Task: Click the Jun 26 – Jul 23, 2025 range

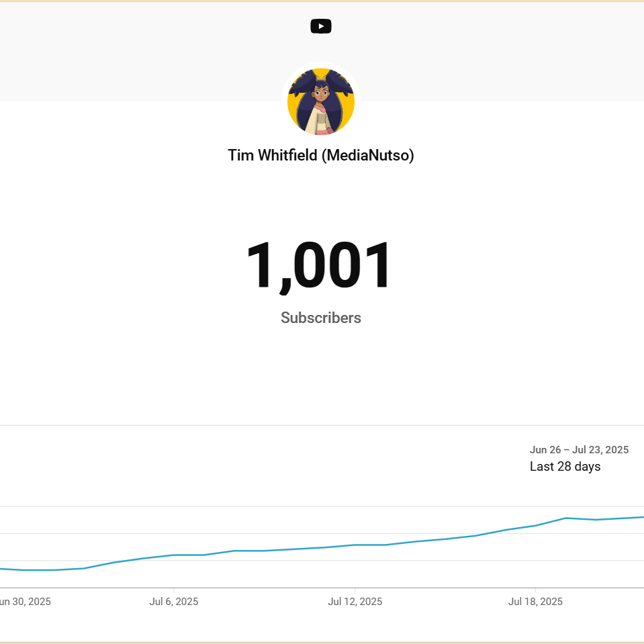Action: click(x=579, y=450)
